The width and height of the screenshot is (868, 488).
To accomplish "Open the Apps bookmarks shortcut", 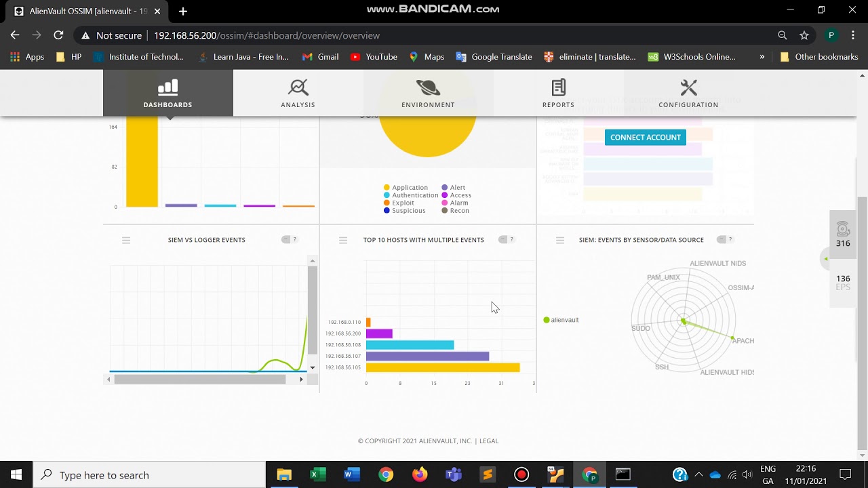I will point(27,57).
